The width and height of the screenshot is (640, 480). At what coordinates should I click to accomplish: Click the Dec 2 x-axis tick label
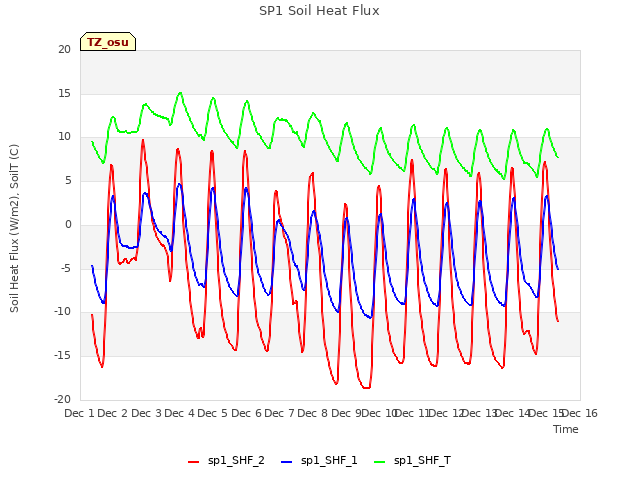click(x=113, y=413)
